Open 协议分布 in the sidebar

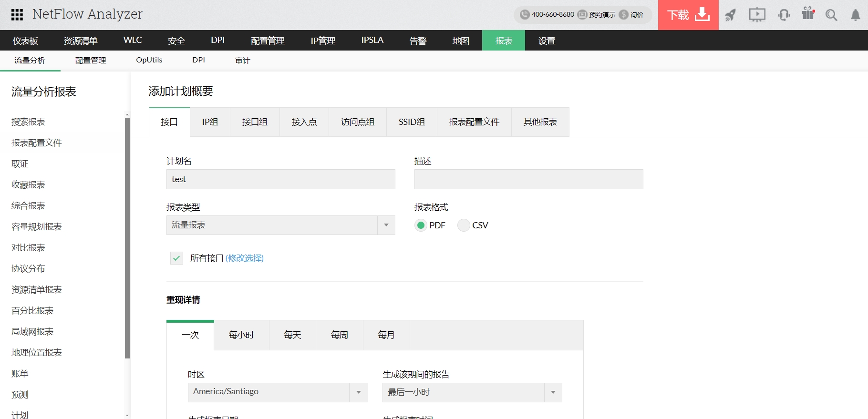[x=29, y=269]
